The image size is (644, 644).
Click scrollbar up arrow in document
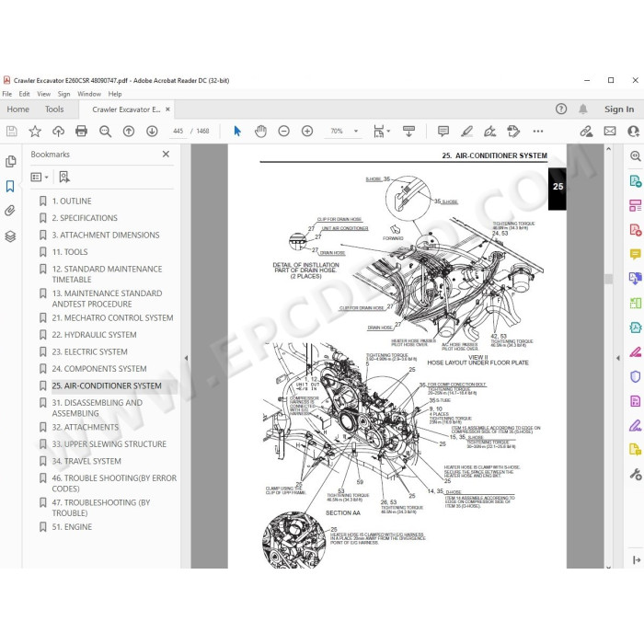click(609, 149)
